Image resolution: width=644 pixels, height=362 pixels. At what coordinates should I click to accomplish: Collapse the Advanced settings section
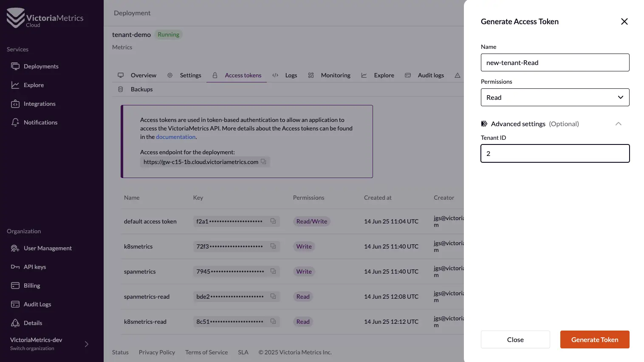[618, 124]
